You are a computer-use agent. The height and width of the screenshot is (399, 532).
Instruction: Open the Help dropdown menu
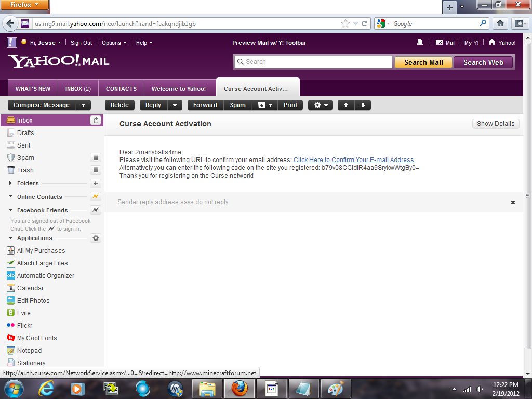pos(144,43)
